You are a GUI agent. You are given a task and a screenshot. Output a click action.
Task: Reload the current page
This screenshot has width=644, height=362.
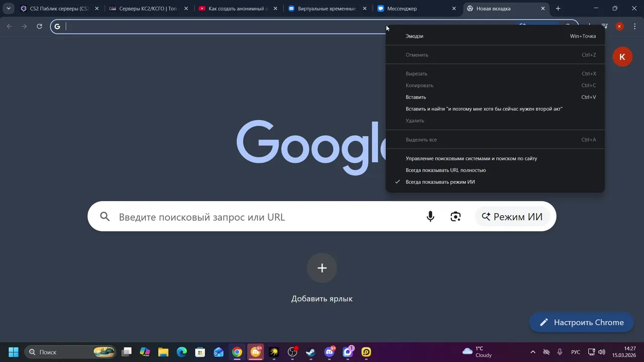pyautogui.click(x=39, y=26)
